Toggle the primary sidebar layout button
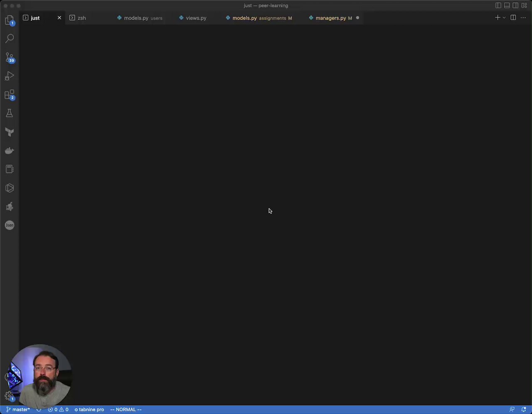Screen dimensions: 532x414 [x=498, y=5]
